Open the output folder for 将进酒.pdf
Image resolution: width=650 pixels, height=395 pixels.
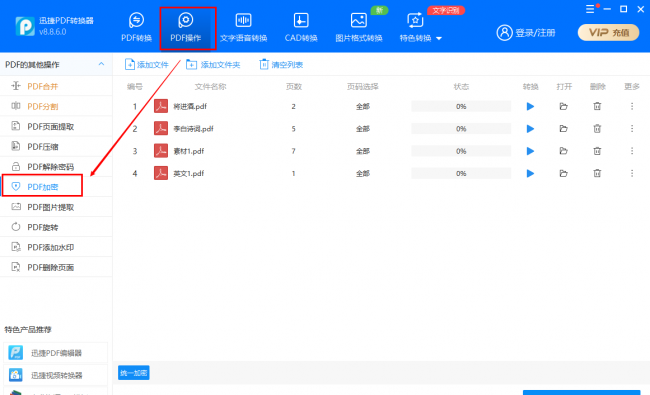(563, 107)
